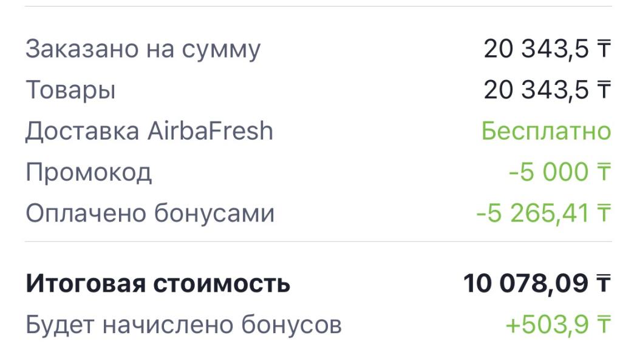Image resolution: width=637 pixels, height=364 pixels.
Task: Select the 'Заказано на сумму' label
Action: (x=143, y=50)
